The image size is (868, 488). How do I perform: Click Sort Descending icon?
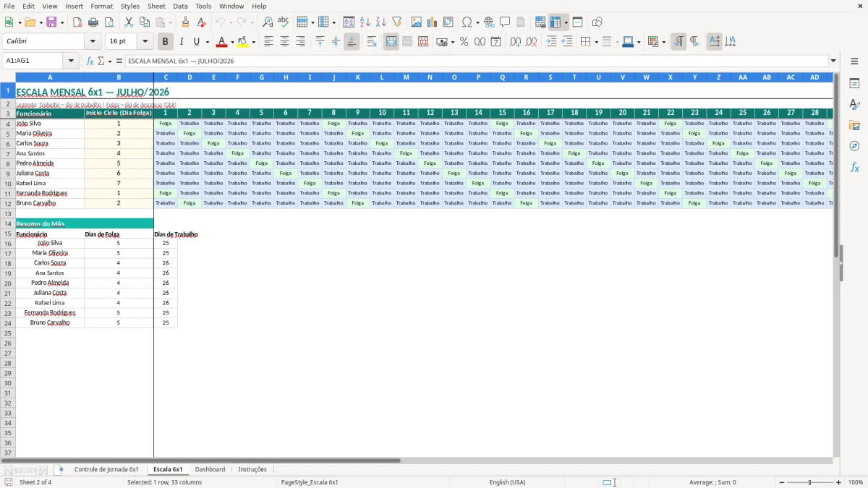click(x=380, y=22)
